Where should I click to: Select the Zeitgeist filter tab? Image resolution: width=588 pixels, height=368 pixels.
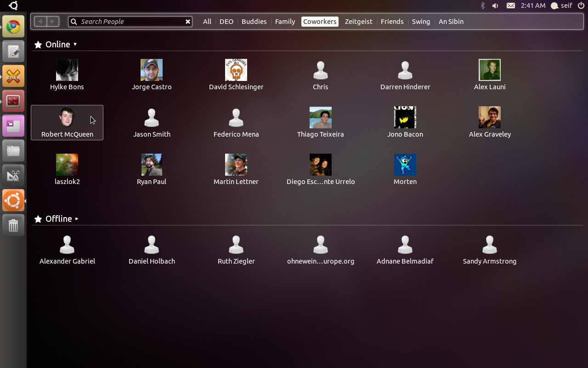358,22
